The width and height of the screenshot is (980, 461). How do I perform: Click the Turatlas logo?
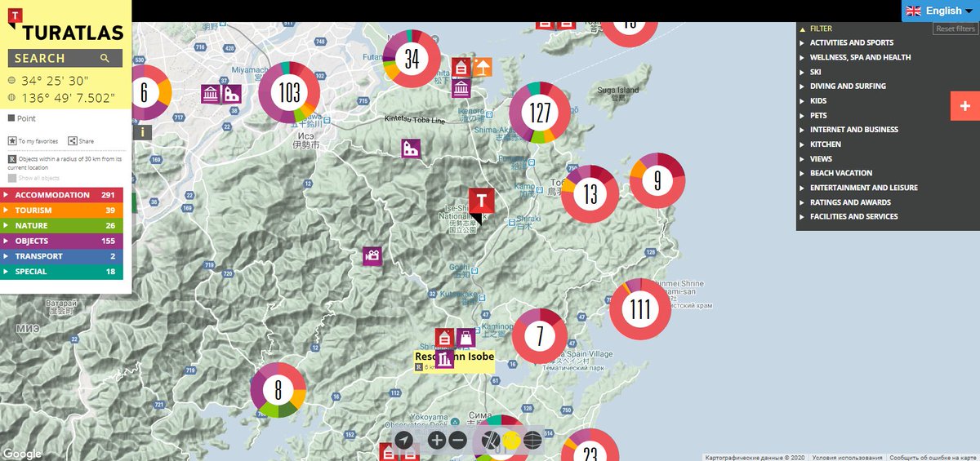click(x=65, y=23)
